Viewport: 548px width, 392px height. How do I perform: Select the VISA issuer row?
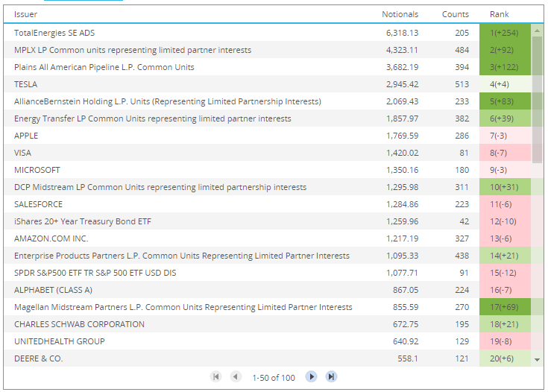coord(268,153)
